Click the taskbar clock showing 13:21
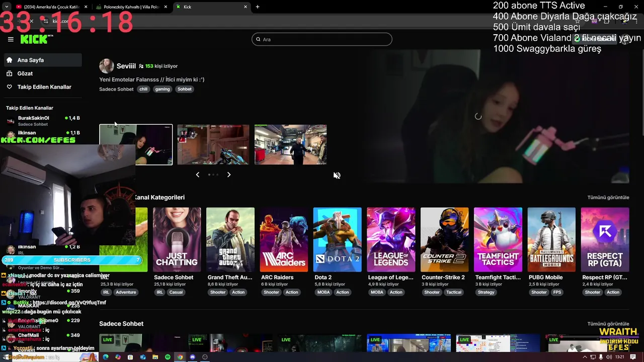Viewport: 644px width, 362px height. point(619,357)
